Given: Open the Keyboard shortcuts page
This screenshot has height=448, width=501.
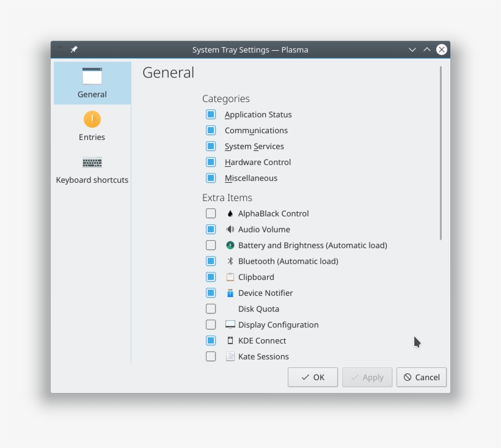Looking at the screenshot, I should click(x=92, y=169).
